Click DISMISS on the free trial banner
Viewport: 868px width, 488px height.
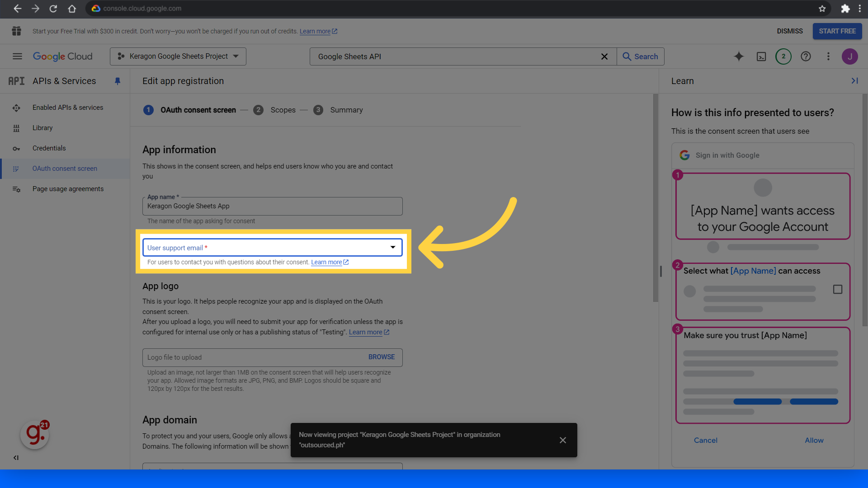pos(790,31)
